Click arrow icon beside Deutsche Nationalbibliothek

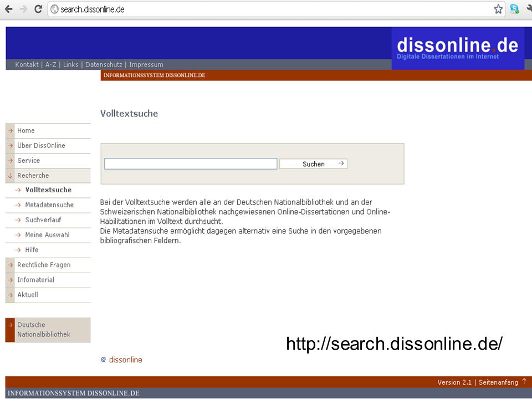pos(10,325)
